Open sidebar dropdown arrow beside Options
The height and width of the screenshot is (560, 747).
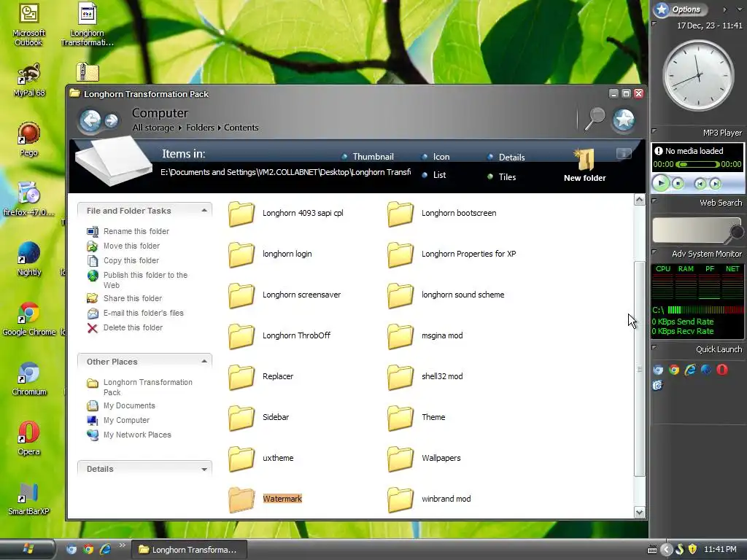coord(740,9)
